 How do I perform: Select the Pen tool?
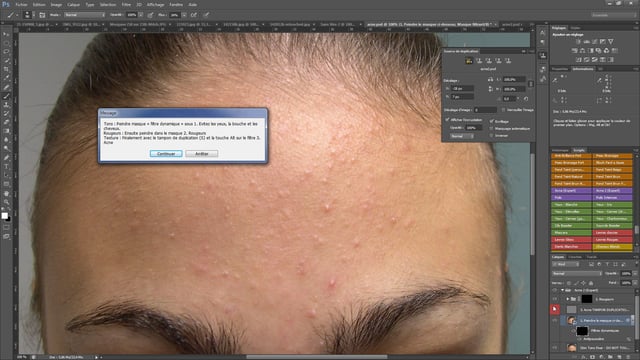pos(6,158)
